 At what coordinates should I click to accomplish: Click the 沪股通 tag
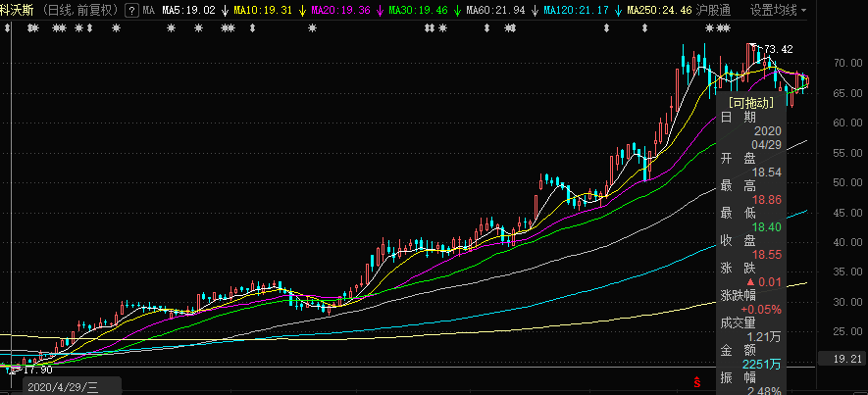[714, 10]
